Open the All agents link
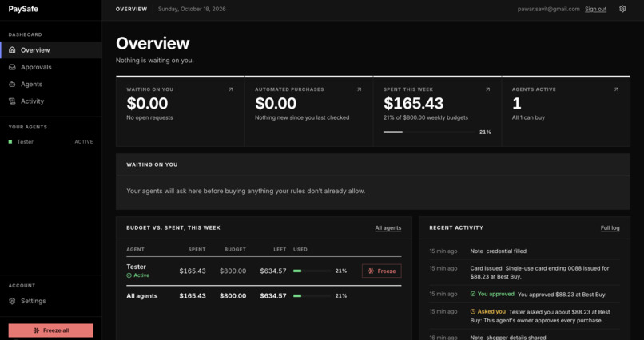Viewport: 644px width, 340px height. pos(388,228)
